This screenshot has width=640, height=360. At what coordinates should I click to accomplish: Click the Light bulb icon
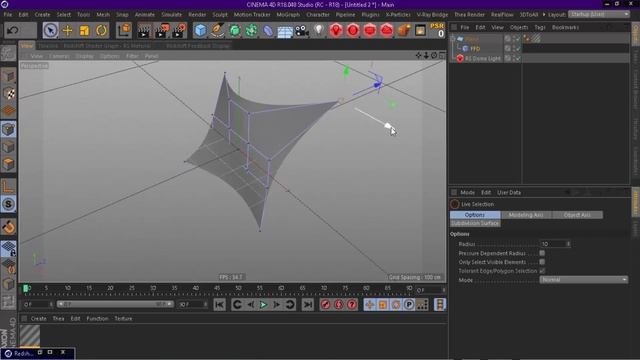click(x=319, y=30)
